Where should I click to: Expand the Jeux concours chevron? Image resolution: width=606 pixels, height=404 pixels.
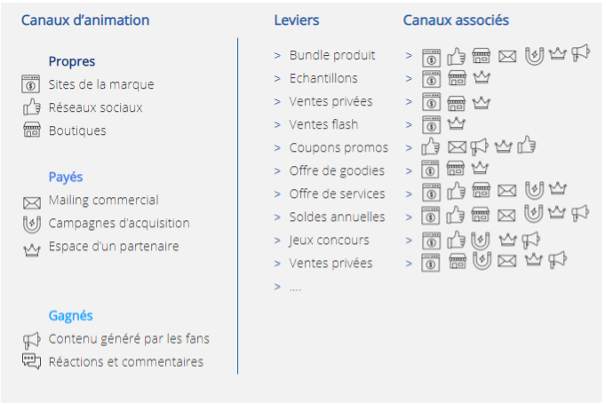277,240
